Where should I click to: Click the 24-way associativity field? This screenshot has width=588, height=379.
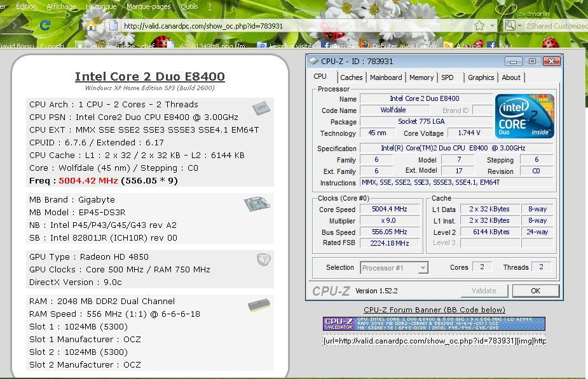click(537, 232)
